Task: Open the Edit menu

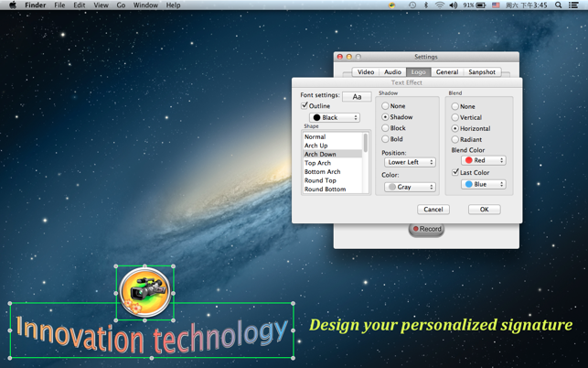Action: click(x=80, y=5)
